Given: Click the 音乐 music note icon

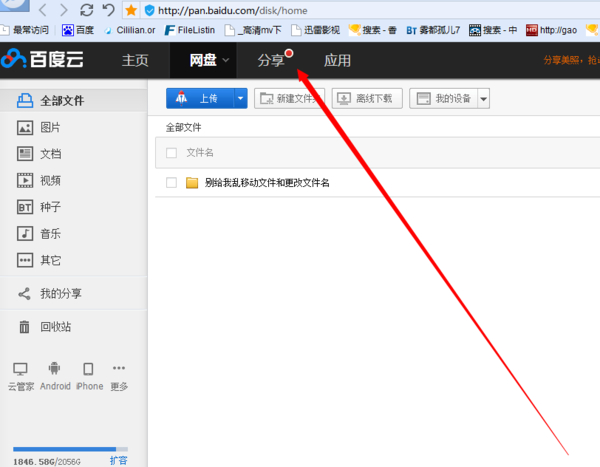Looking at the screenshot, I should coord(25,234).
